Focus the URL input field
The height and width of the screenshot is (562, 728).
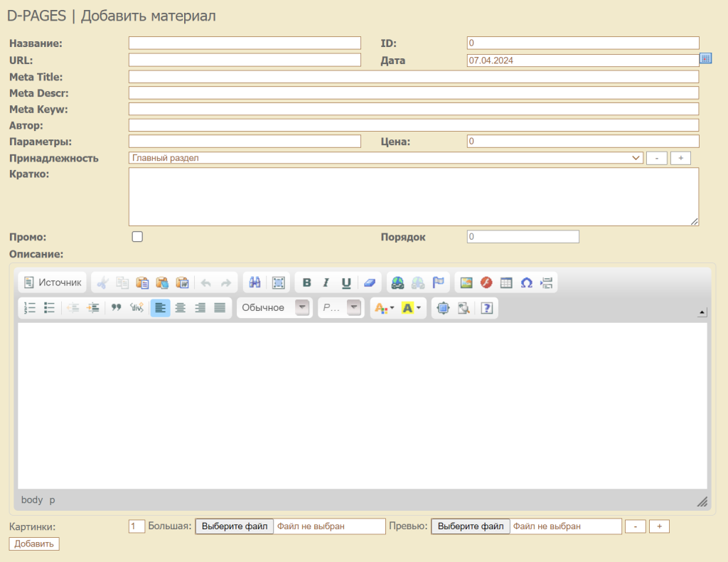pyautogui.click(x=245, y=60)
